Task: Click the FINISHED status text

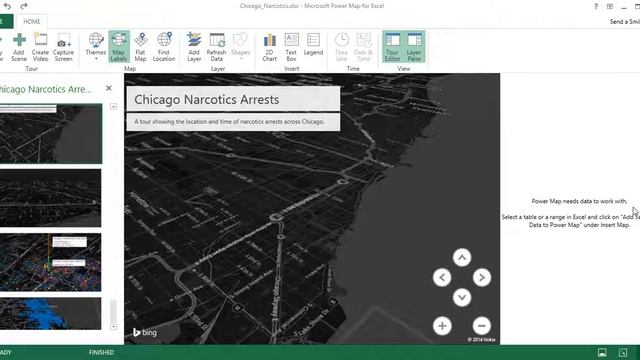Action: point(102,352)
